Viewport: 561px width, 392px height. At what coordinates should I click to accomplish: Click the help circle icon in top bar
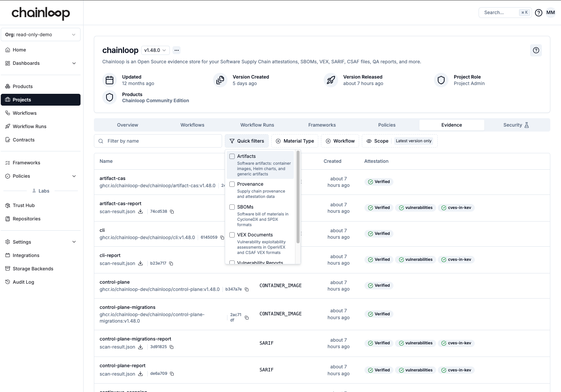[x=538, y=13]
